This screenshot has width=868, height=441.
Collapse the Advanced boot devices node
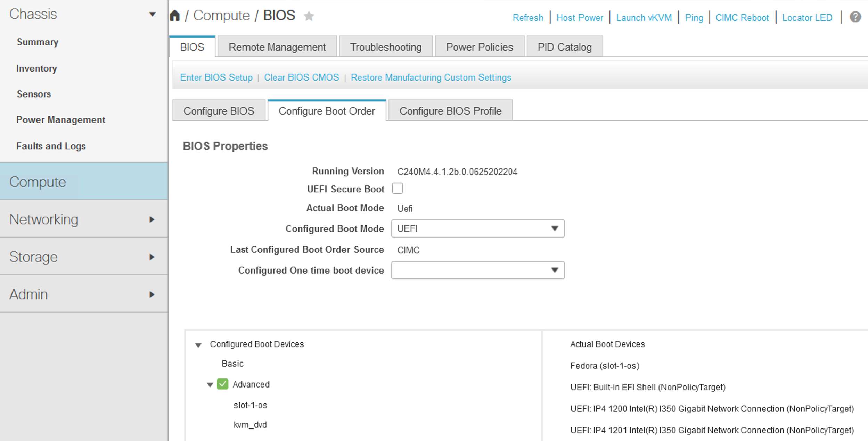point(210,385)
